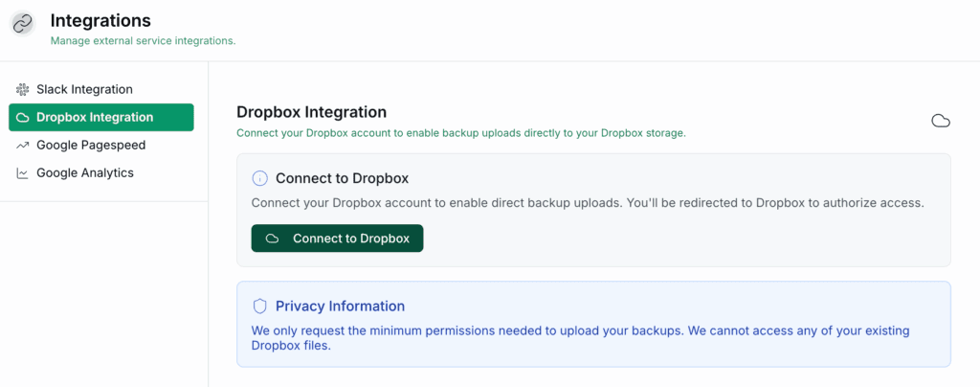This screenshot has width=980, height=387.
Task: Click the info circle icon next to Connect to Dropbox heading
Action: tap(259, 178)
